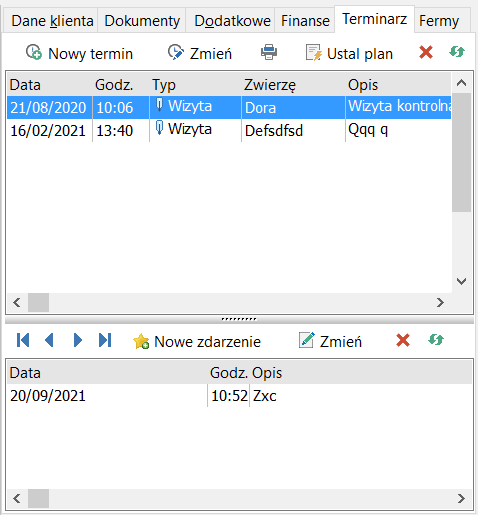The width and height of the screenshot is (478, 515).
Task: Click the Nowy termin clock icon
Action: click(34, 52)
